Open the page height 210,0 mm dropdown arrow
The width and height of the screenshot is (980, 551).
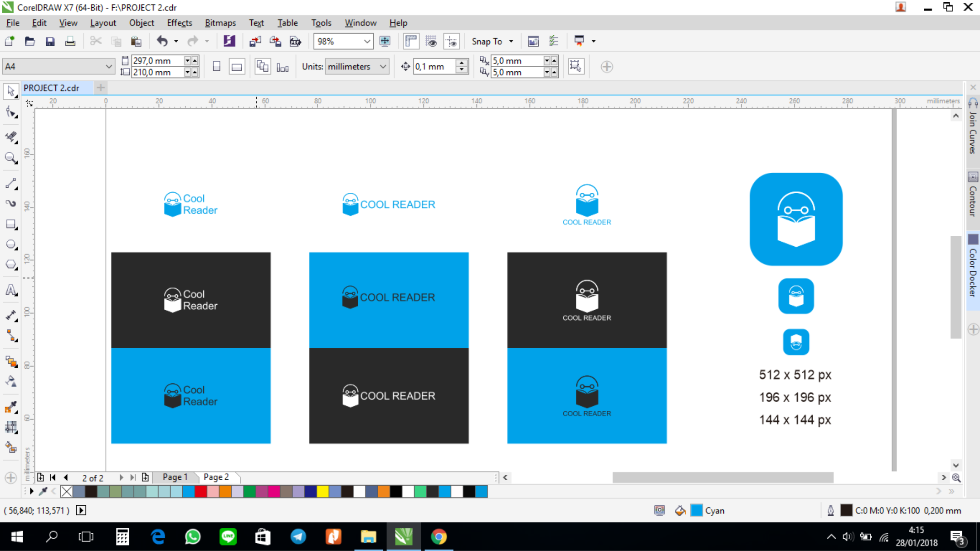point(187,72)
